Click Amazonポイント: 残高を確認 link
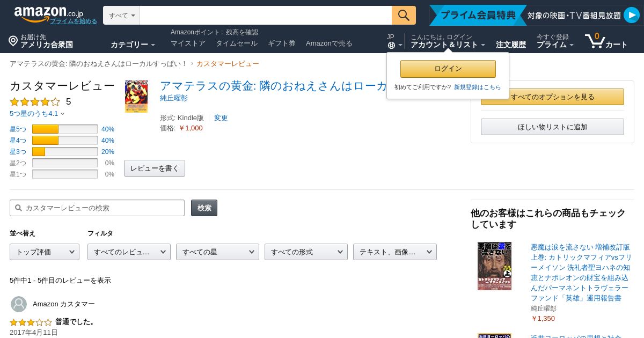The width and height of the screenshot is (644, 338). [x=214, y=32]
